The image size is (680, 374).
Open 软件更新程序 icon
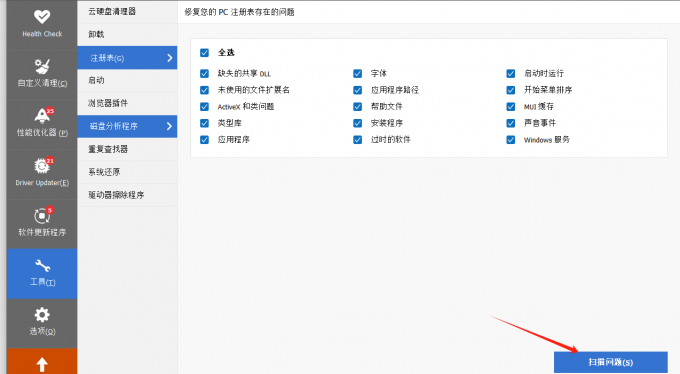point(42,215)
